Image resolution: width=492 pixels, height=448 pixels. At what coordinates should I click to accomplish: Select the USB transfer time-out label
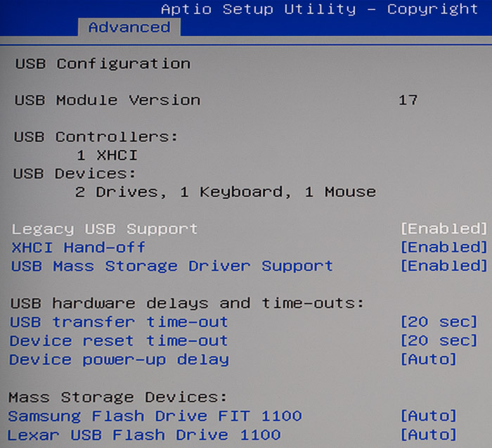119,322
